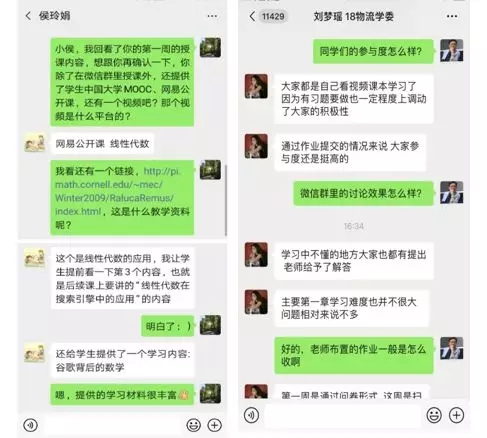Open more options in the 刘梦瑶 chat
This screenshot has width=487, height=438.
(452, 16)
